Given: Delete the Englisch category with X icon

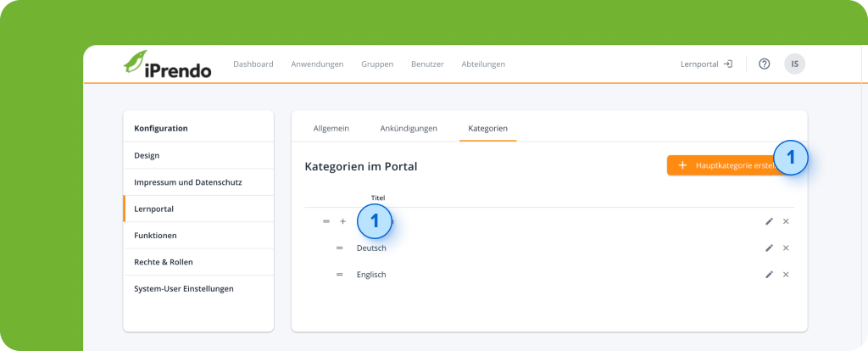Looking at the screenshot, I should (786, 275).
